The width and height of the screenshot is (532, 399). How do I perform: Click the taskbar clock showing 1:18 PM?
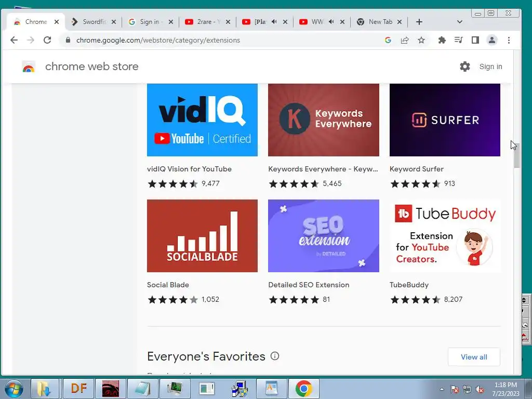506,389
